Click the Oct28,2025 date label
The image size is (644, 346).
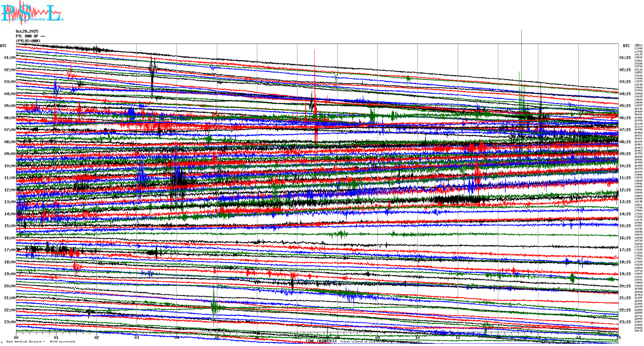27,31
